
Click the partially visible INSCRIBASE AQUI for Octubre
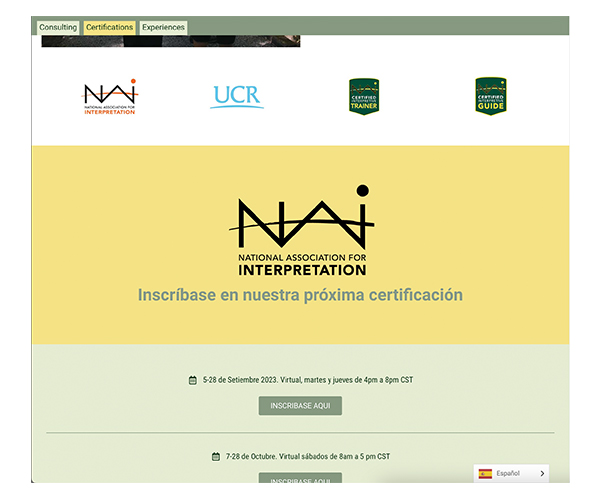[x=300, y=478]
